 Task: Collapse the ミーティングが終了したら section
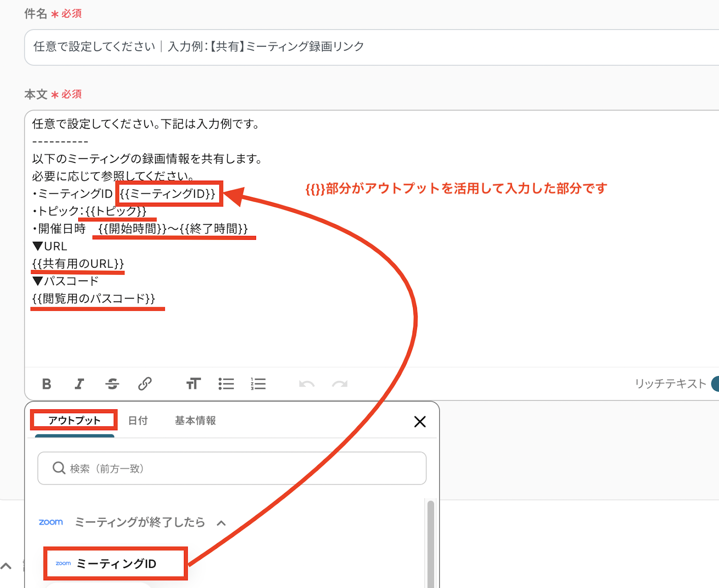pos(221,523)
